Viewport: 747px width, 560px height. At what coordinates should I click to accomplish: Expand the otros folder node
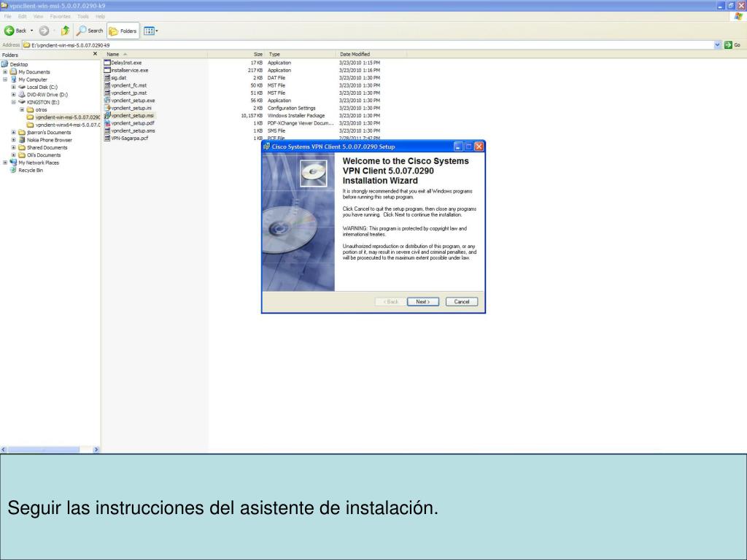[22, 109]
